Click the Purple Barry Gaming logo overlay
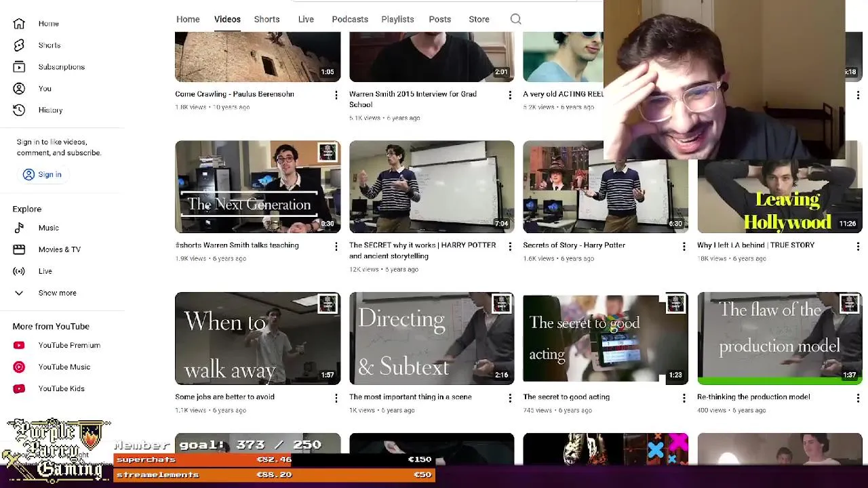Image resolution: width=868 pixels, height=488 pixels. 57,450
